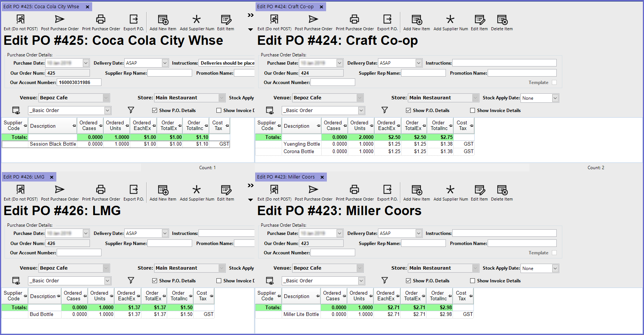Image resolution: width=644 pixels, height=335 pixels.
Task: Post Purchase Order for PO #423
Action: tap(313, 193)
